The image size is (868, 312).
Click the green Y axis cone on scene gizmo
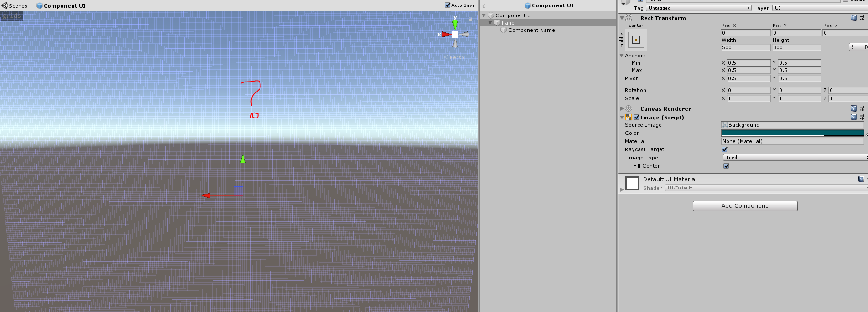[455, 24]
